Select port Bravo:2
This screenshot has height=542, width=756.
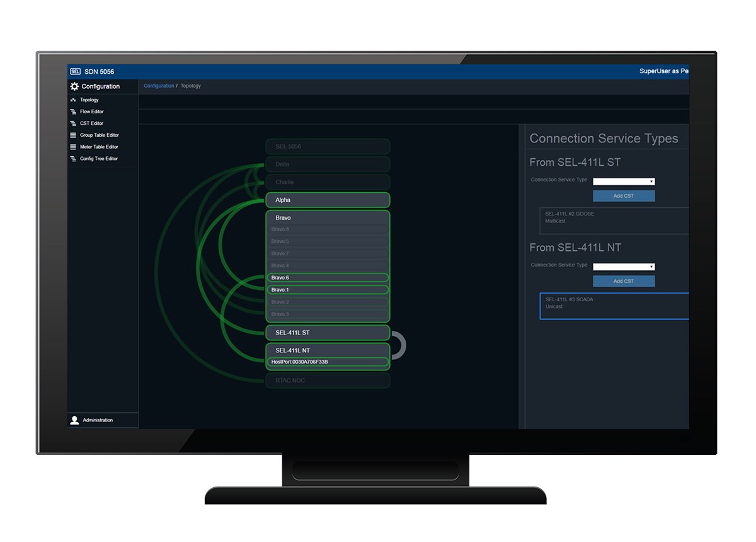point(328,302)
